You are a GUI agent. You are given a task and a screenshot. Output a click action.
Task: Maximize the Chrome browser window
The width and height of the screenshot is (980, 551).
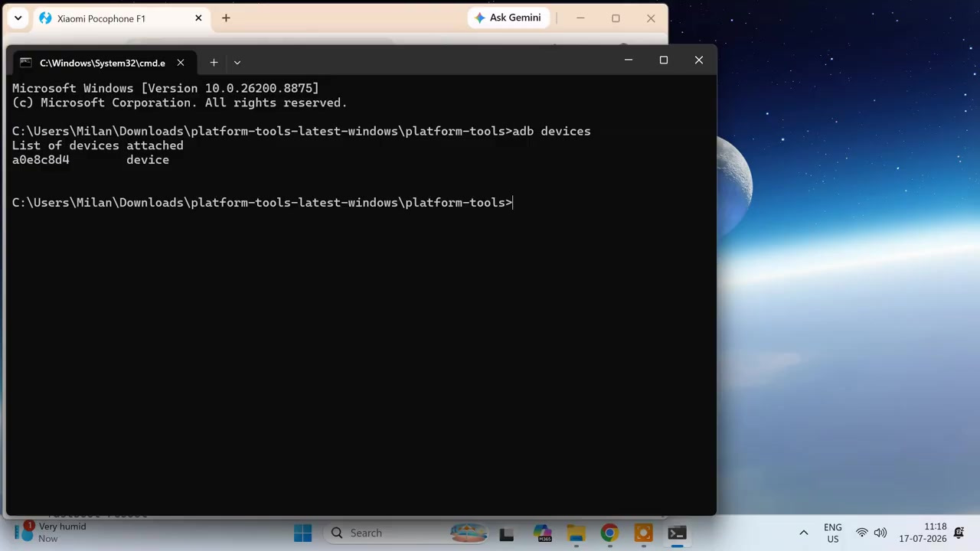[x=616, y=18]
